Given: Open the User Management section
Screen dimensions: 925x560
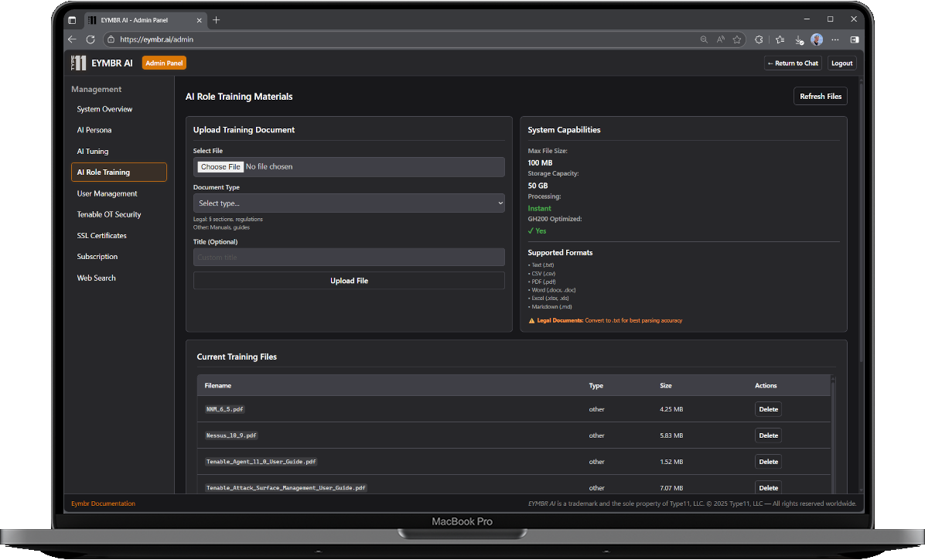Looking at the screenshot, I should click(x=106, y=193).
